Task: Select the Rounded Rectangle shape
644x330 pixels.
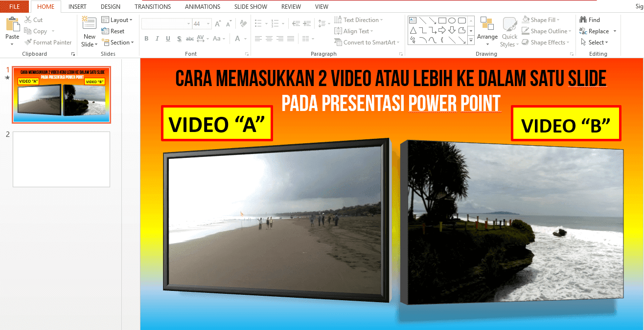Action: (461, 21)
